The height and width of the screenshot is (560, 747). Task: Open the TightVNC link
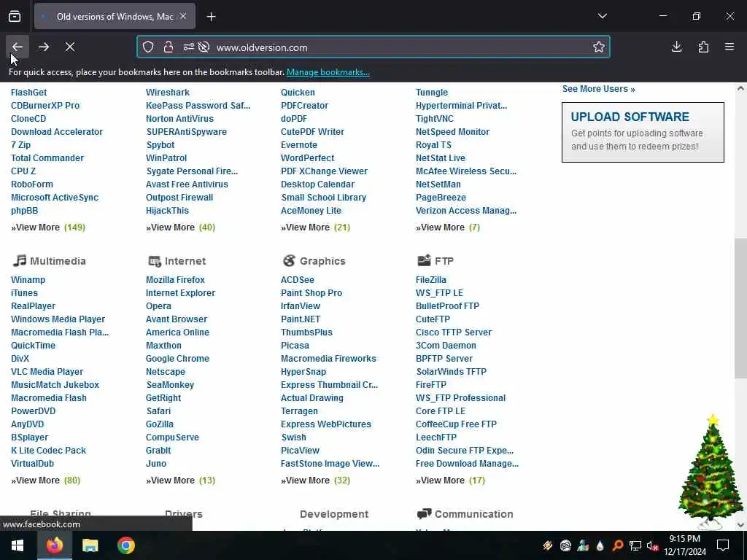click(435, 119)
